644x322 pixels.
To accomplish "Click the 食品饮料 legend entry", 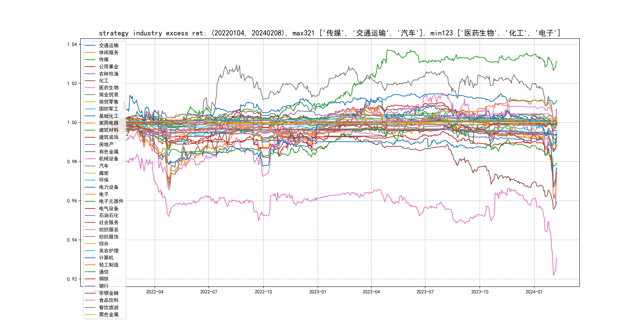I will click(109, 300).
